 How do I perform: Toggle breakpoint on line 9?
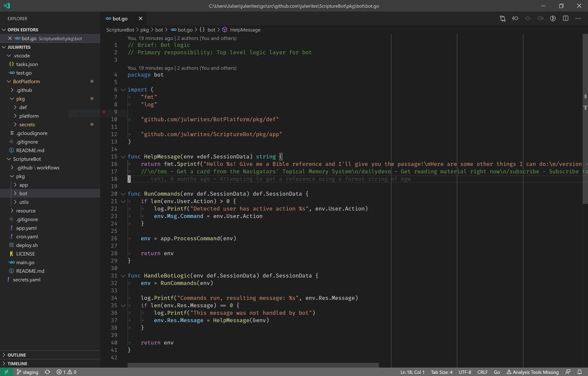pyautogui.click(x=104, y=112)
